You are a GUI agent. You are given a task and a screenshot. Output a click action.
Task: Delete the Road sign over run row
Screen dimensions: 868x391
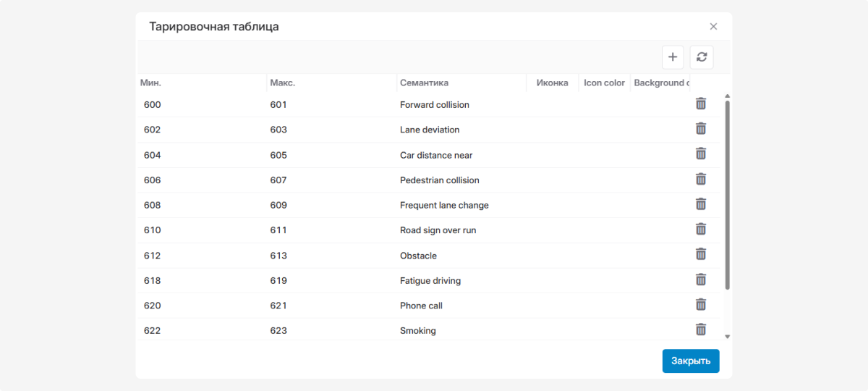click(x=700, y=229)
